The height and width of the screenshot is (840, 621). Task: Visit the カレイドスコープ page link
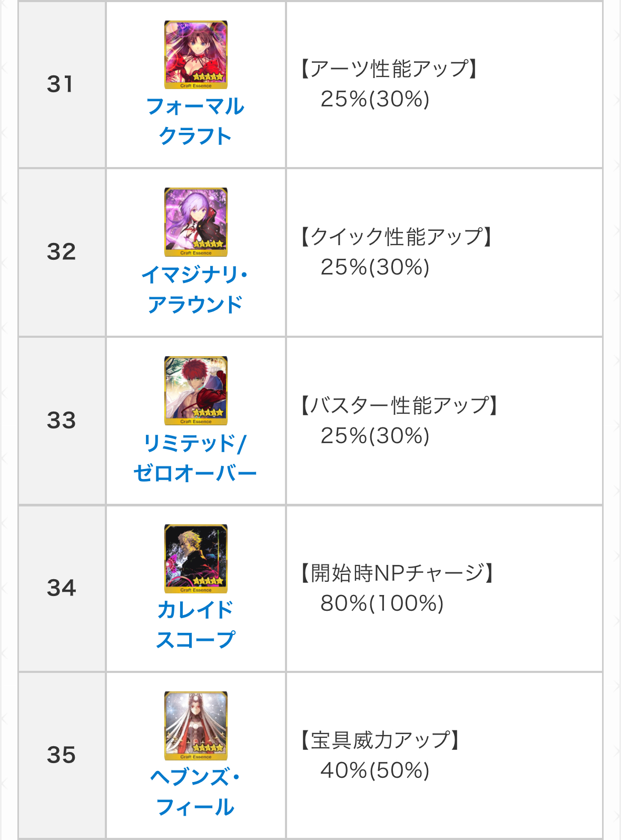point(195,624)
